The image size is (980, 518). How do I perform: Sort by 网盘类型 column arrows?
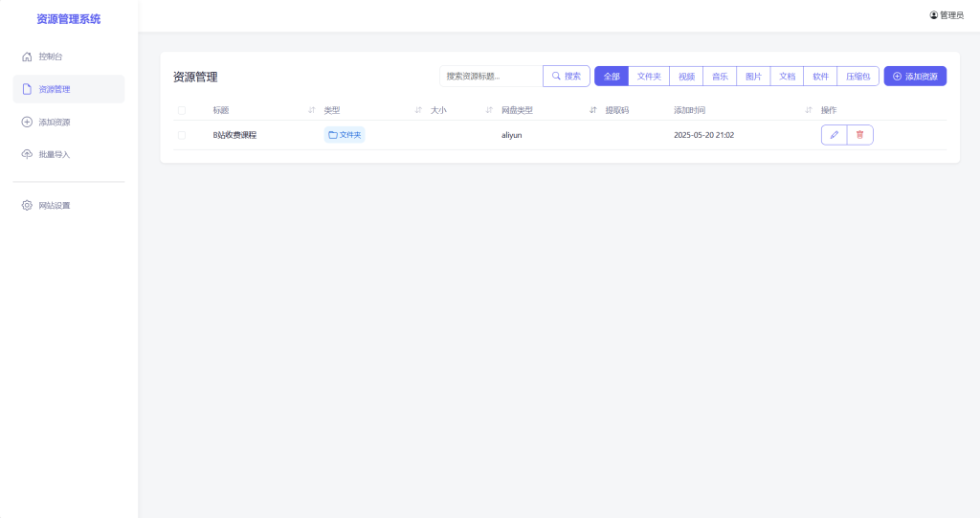tap(593, 110)
